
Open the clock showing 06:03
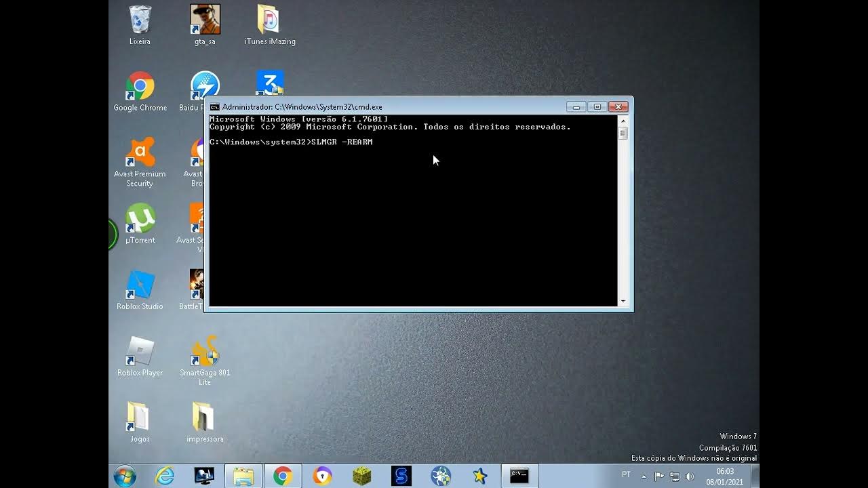[x=725, y=476]
